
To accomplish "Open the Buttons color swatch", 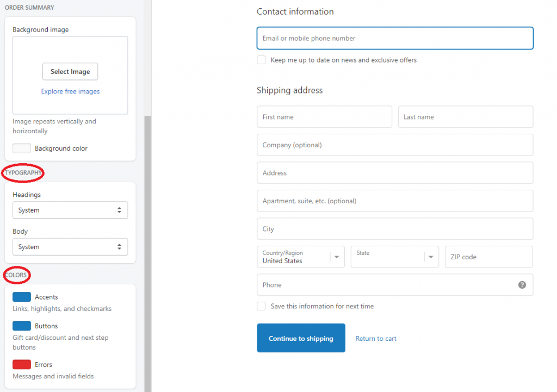I will 22,326.
